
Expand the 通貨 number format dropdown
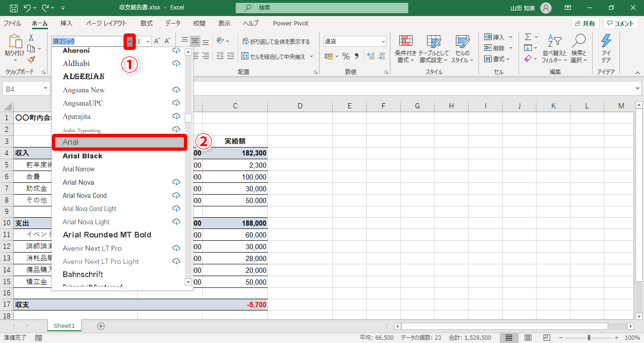pyautogui.click(x=383, y=41)
